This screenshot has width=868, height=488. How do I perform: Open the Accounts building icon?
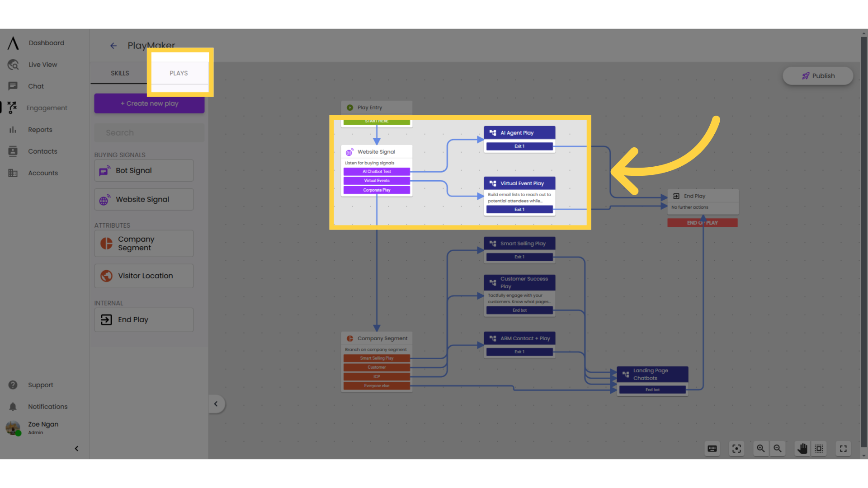coord(13,173)
